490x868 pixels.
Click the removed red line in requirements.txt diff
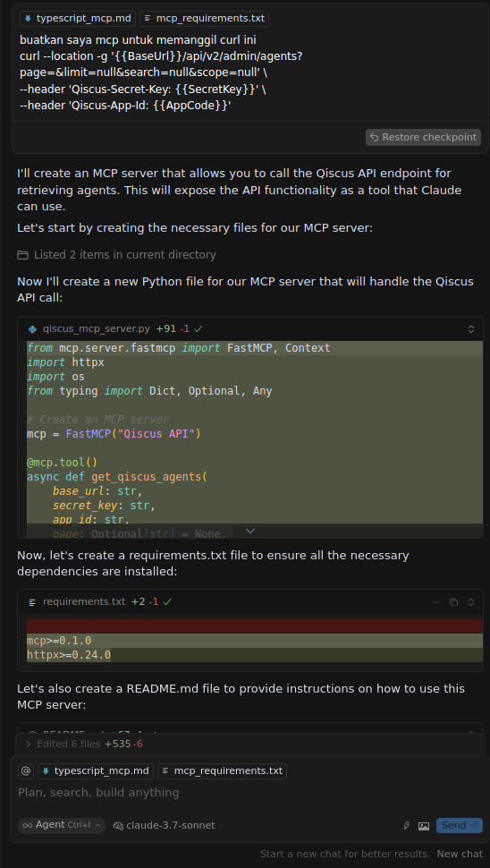tap(255, 626)
